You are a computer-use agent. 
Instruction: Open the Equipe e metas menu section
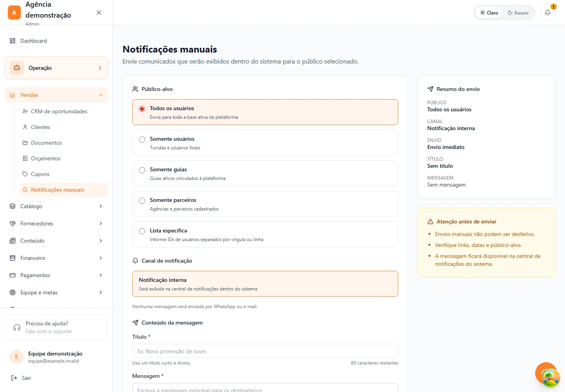coord(56,292)
